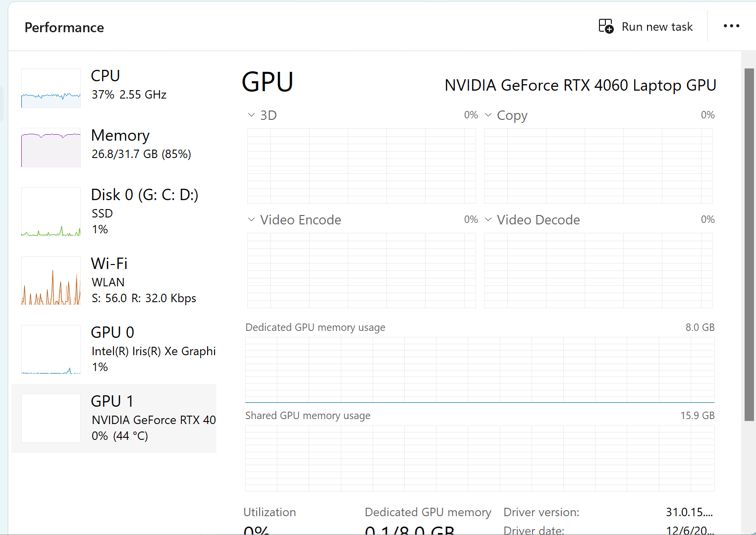The height and width of the screenshot is (535, 756).
Task: Open the Disk 0 performance thumbnail
Action: point(51,212)
